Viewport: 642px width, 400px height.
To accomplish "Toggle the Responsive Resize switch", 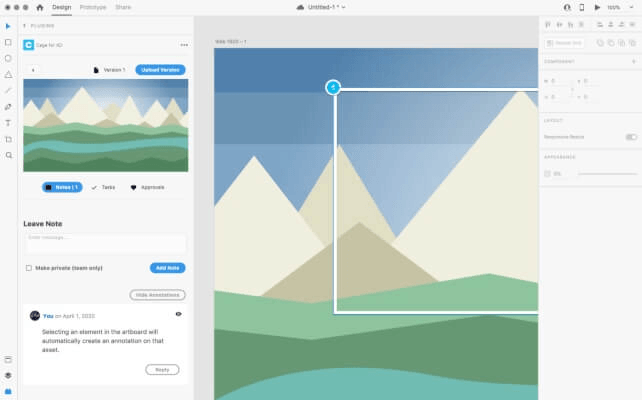I will [631, 137].
